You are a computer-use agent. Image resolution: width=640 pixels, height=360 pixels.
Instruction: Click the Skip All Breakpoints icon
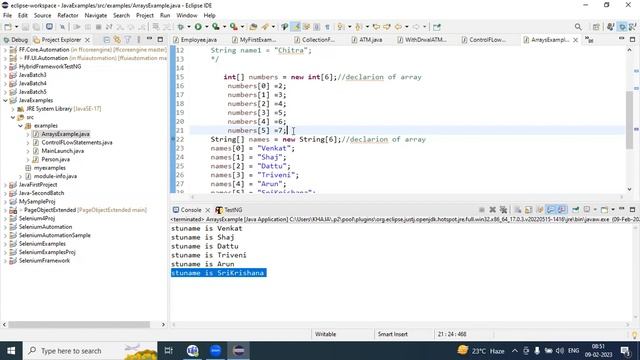tap(62, 27)
